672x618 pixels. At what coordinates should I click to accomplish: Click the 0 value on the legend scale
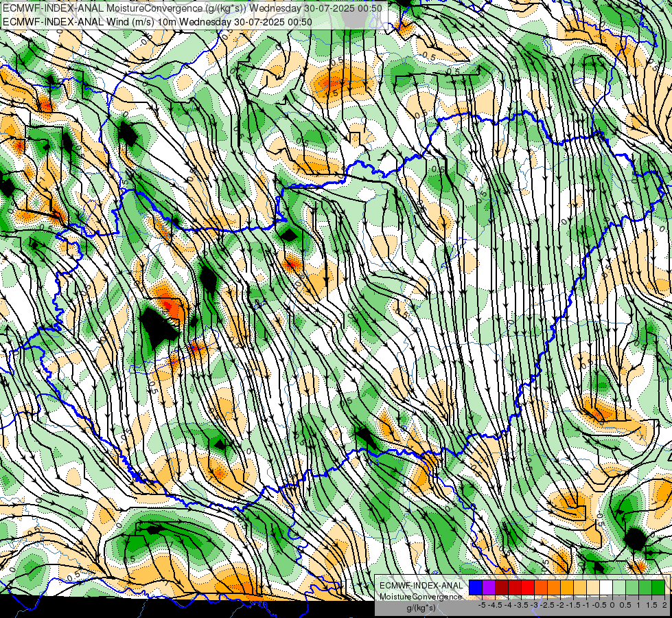pyautogui.click(x=612, y=605)
